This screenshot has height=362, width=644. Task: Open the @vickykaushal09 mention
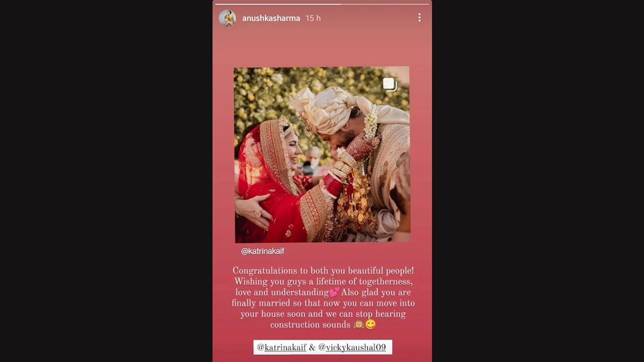(x=352, y=348)
